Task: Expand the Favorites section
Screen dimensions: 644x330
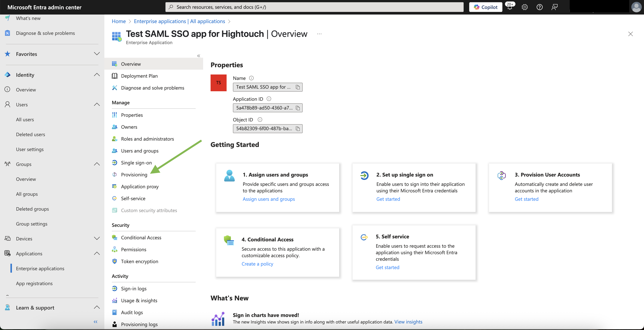Action: point(97,54)
